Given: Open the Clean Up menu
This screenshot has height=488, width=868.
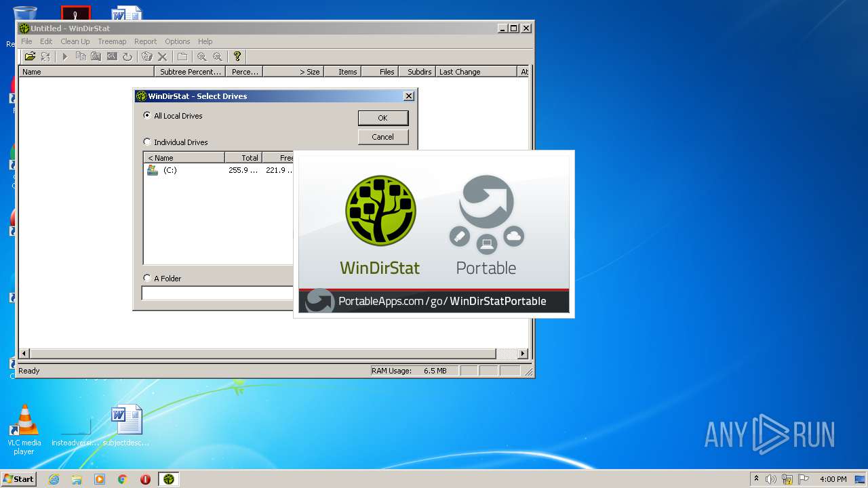Looking at the screenshot, I should tap(75, 41).
